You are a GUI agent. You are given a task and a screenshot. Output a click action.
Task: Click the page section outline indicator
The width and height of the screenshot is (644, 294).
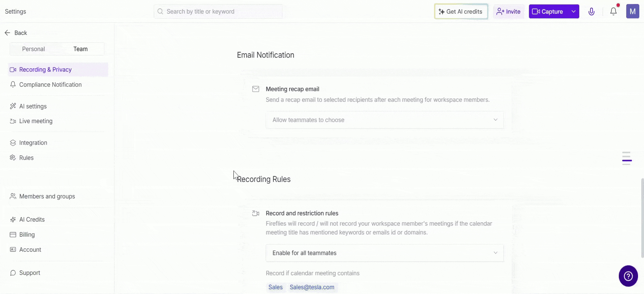(627, 158)
